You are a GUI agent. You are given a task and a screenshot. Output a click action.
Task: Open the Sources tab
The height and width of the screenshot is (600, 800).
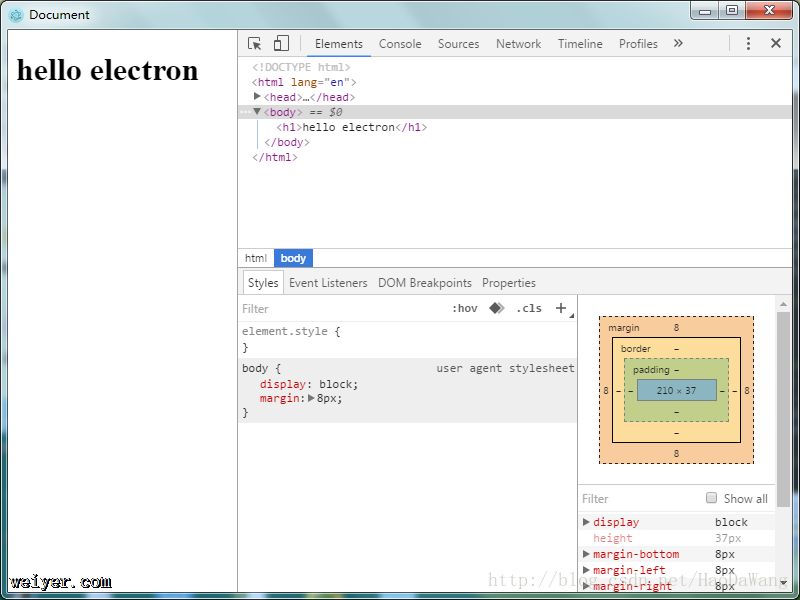pos(458,44)
